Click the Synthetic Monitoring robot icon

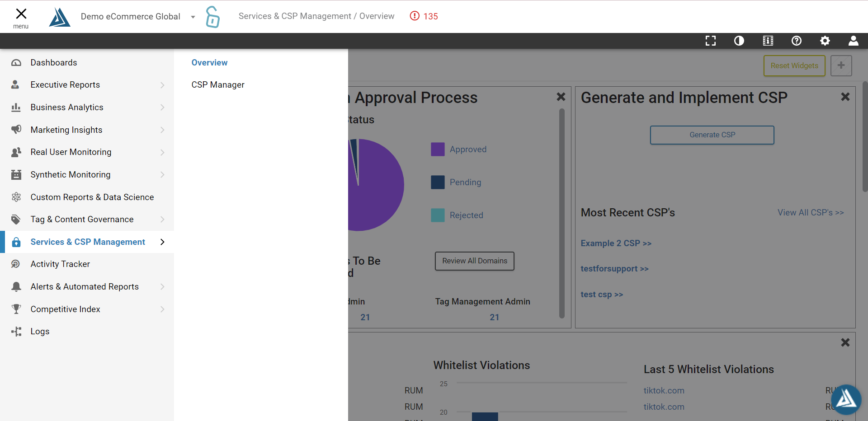16,174
